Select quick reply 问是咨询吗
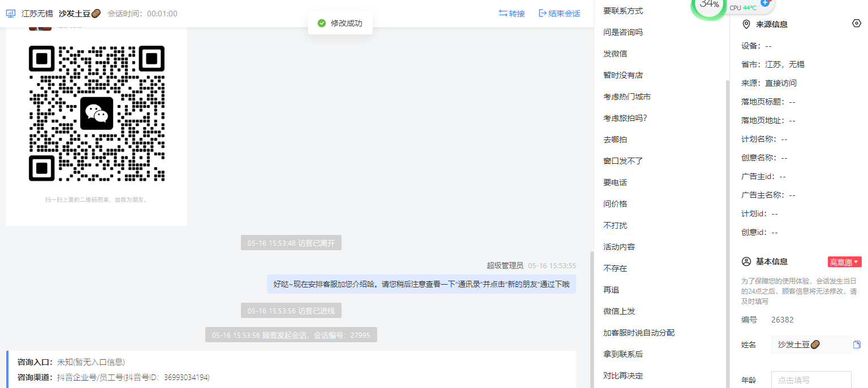 click(623, 32)
